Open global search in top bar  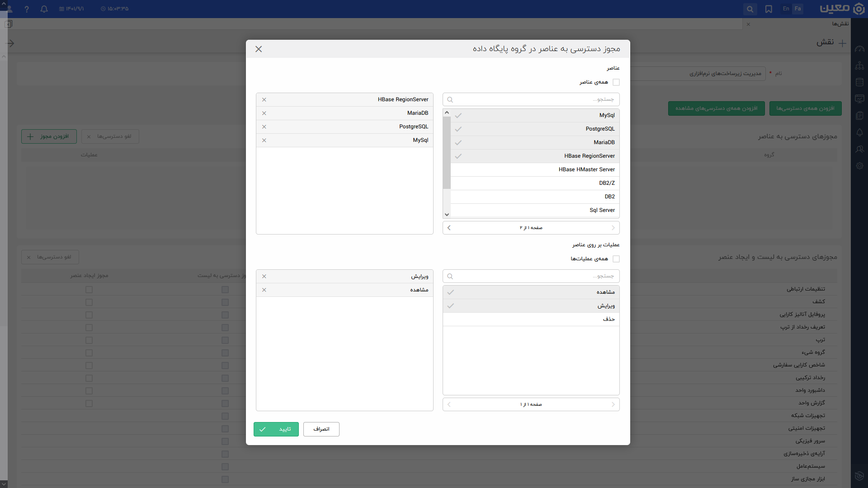[x=750, y=9]
